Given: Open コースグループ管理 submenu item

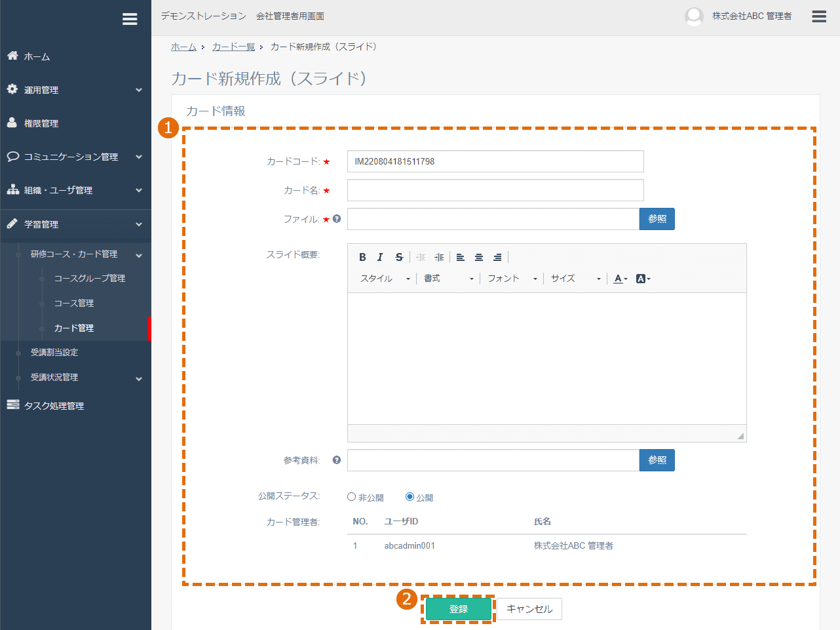Looking at the screenshot, I should tap(89, 278).
